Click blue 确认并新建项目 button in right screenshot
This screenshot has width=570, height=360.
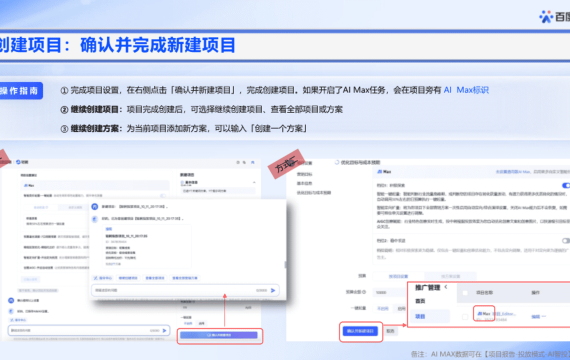click(x=360, y=331)
